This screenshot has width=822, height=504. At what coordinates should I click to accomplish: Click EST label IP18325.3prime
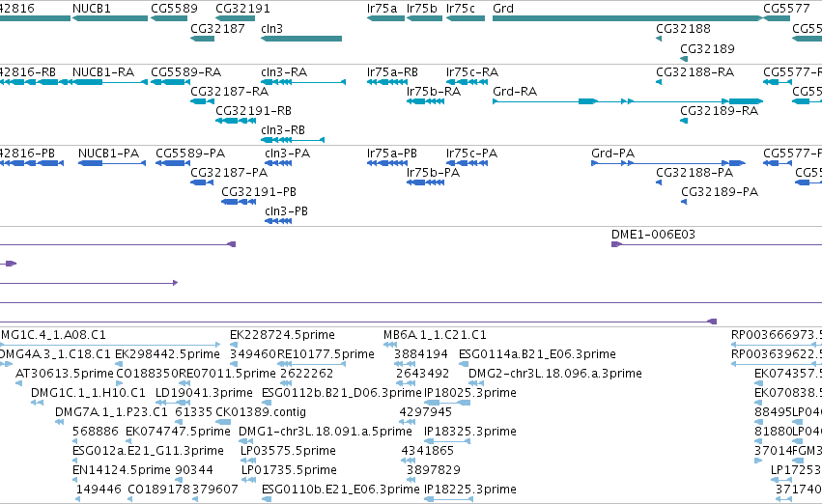[x=470, y=432]
